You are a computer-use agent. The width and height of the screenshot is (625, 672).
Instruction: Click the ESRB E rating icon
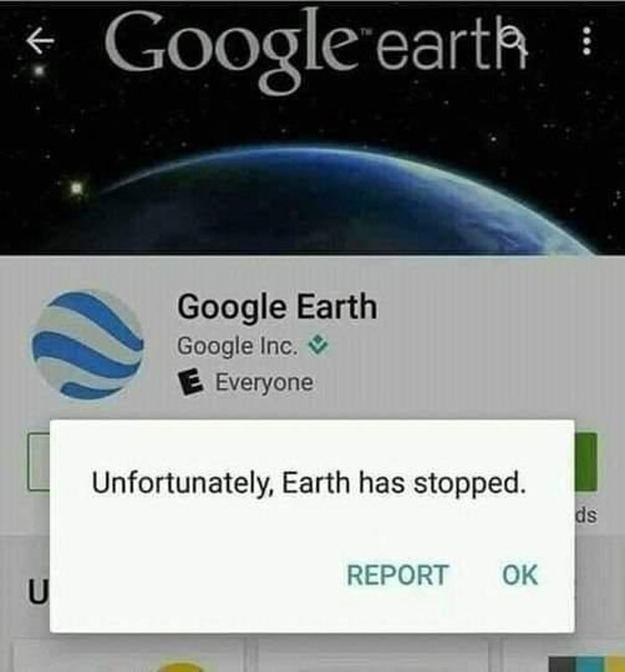[190, 382]
